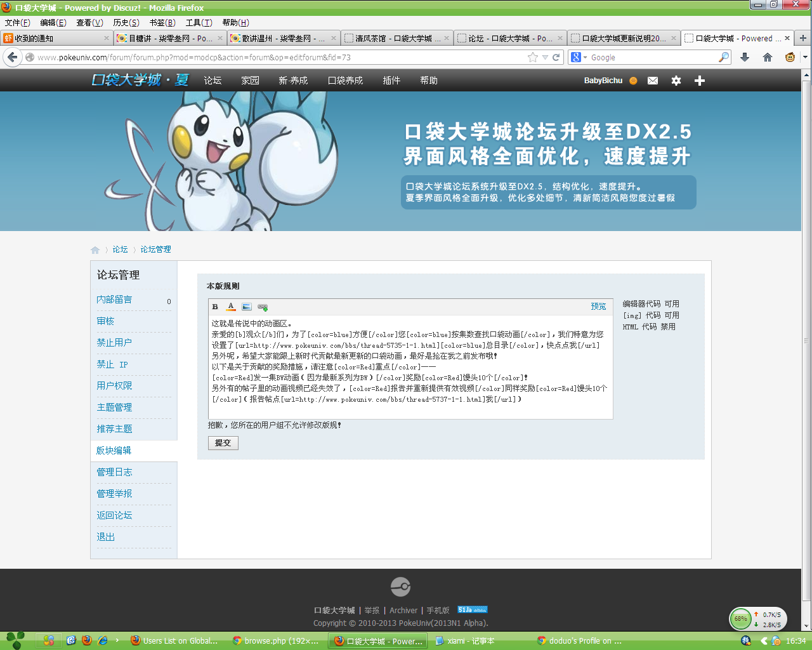812x650 pixels.
Task: Open the 查看(V) menu
Action: pyautogui.click(x=89, y=23)
